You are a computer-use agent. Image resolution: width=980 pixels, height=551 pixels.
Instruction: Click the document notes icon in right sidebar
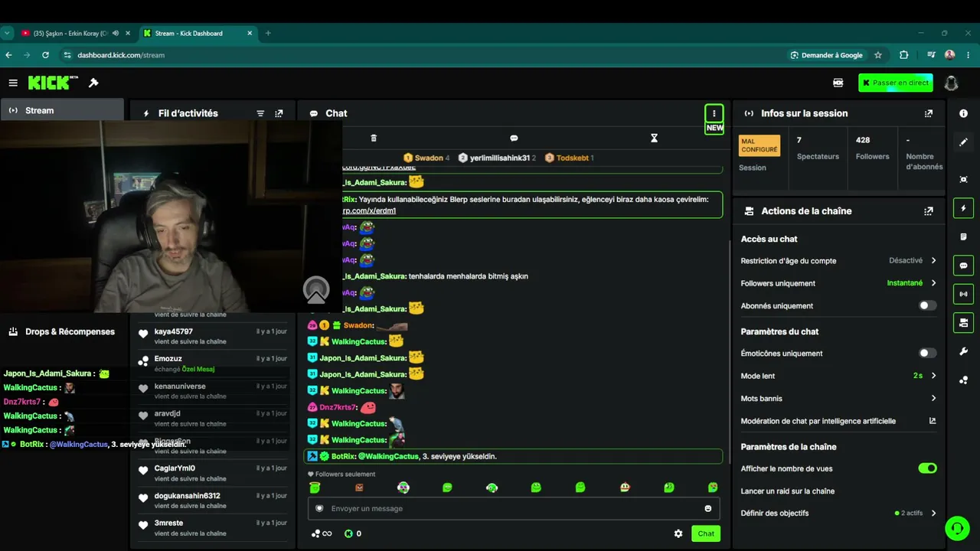pos(963,236)
